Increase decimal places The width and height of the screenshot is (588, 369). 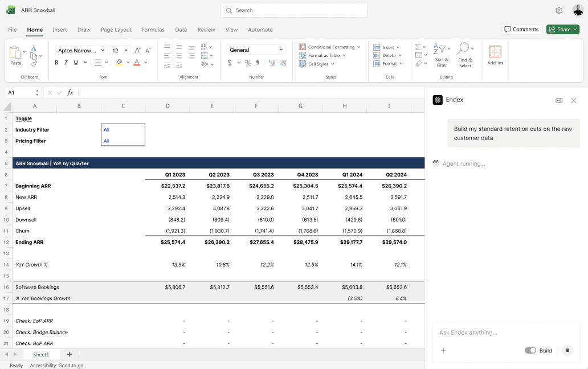point(272,63)
